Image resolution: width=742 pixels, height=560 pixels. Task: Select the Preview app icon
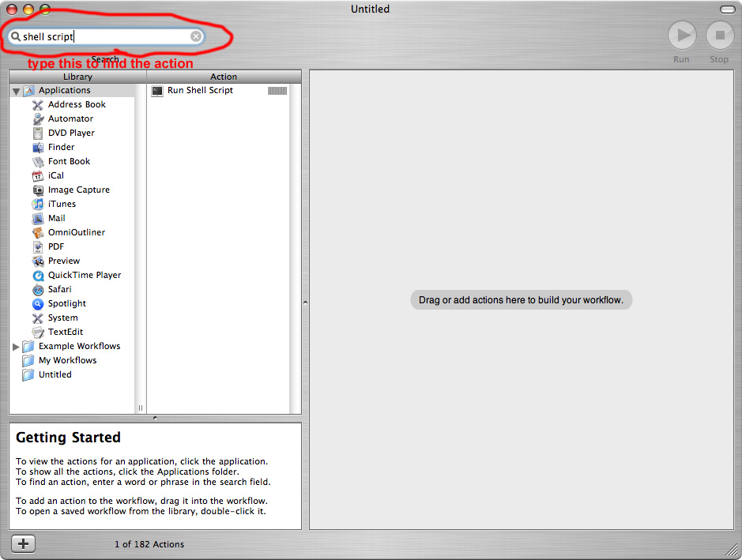38,261
